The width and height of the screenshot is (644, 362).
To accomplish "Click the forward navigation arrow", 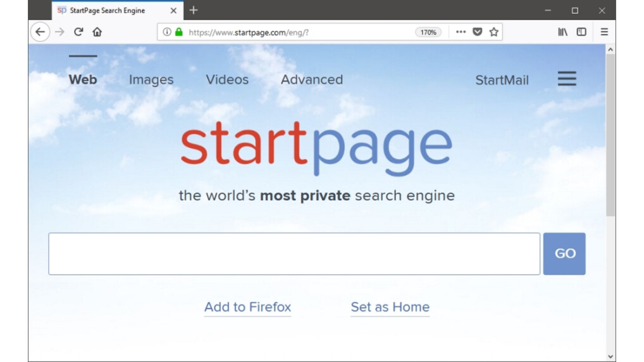I will tap(59, 32).
